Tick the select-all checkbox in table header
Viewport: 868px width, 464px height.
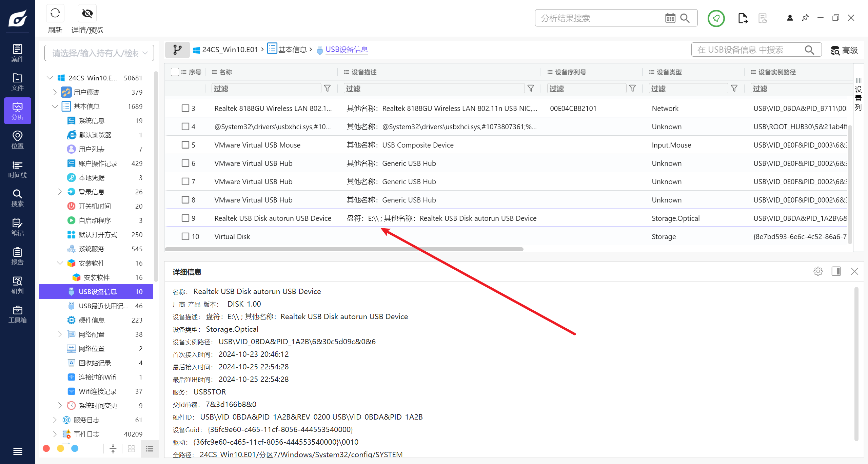point(175,72)
